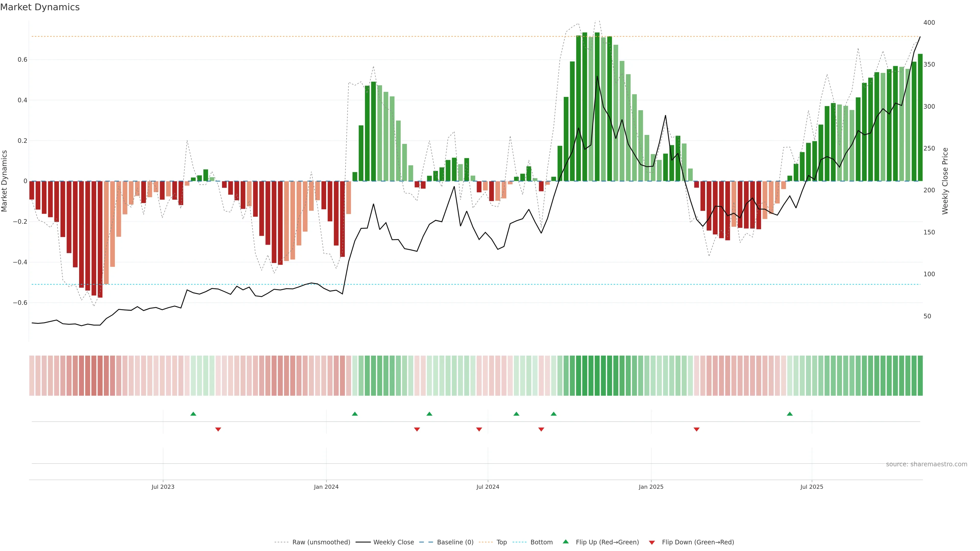Click the first green flip-up triangle after Jul 2023
The height and width of the screenshot is (551, 980).
tap(193, 414)
